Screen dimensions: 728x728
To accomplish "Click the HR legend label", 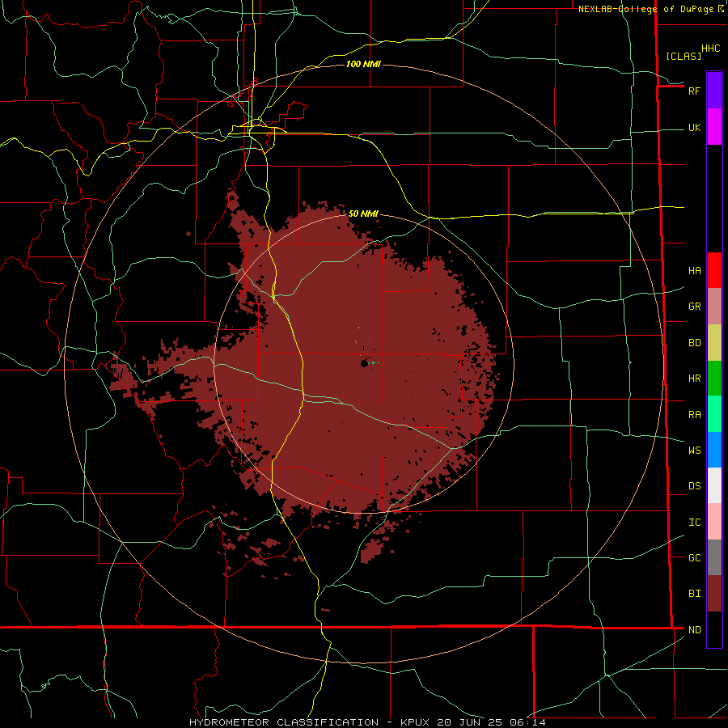I will (694, 379).
